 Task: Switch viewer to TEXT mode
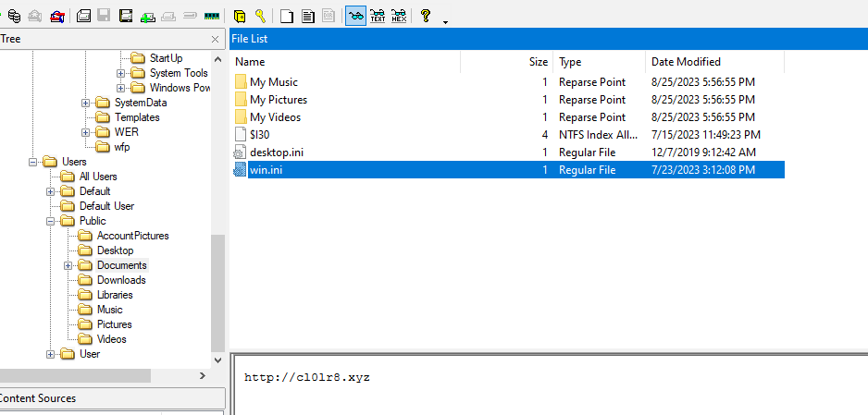378,16
